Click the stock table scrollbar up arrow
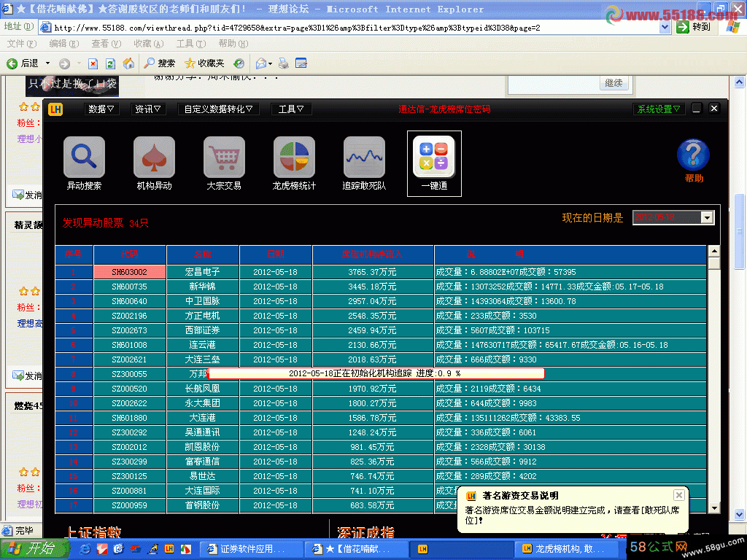Screen dimensions: 747x560 (x=713, y=251)
